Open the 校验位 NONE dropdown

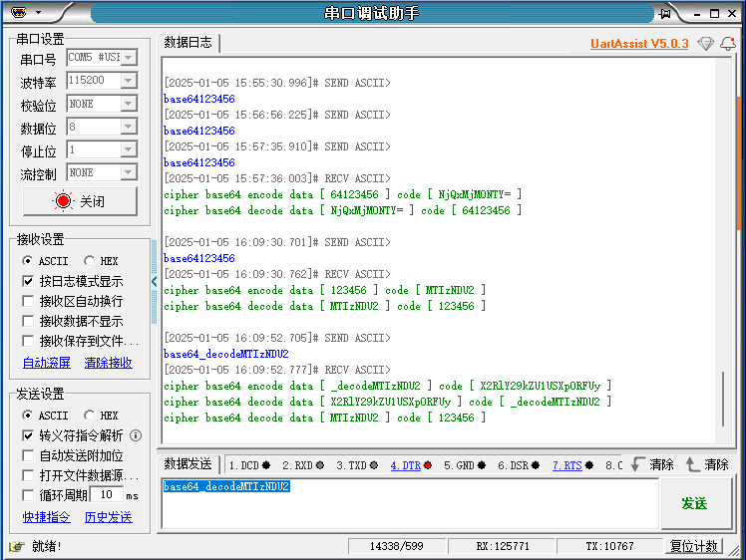(x=128, y=104)
